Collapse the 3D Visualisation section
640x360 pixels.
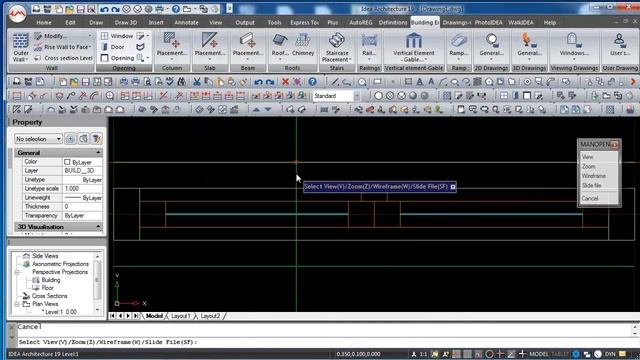(x=98, y=227)
